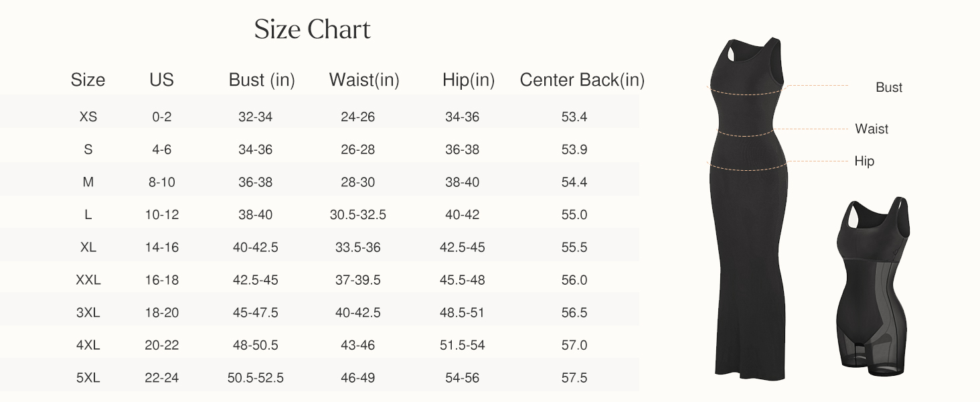
Task: Select the 5XL size row label
Action: 88,378
